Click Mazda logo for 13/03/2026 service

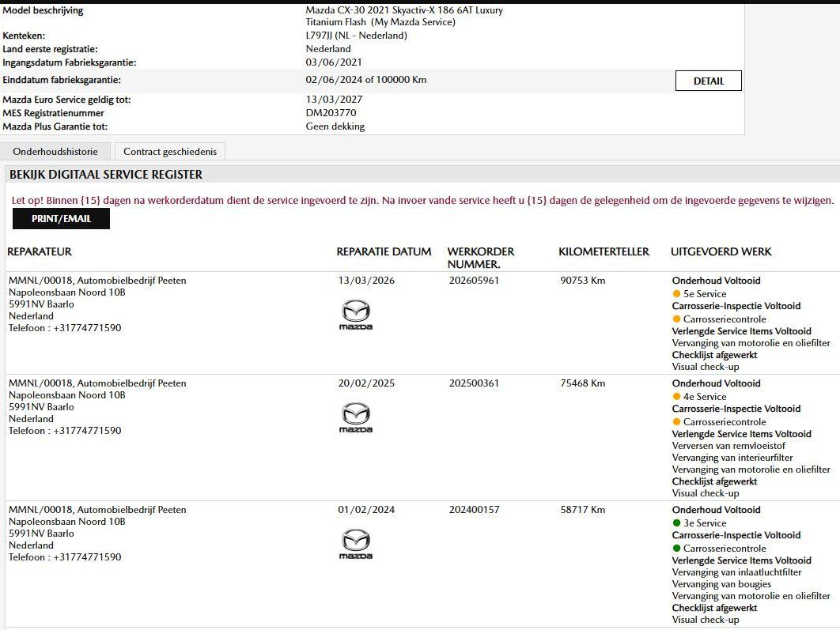click(356, 315)
